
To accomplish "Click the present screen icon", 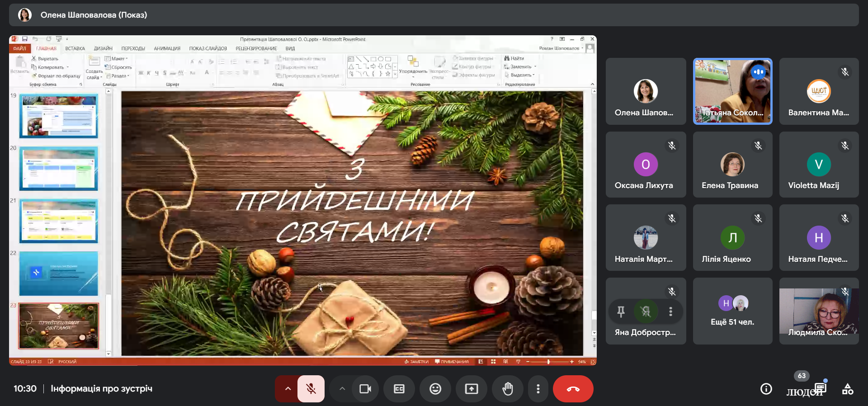I will (472, 389).
